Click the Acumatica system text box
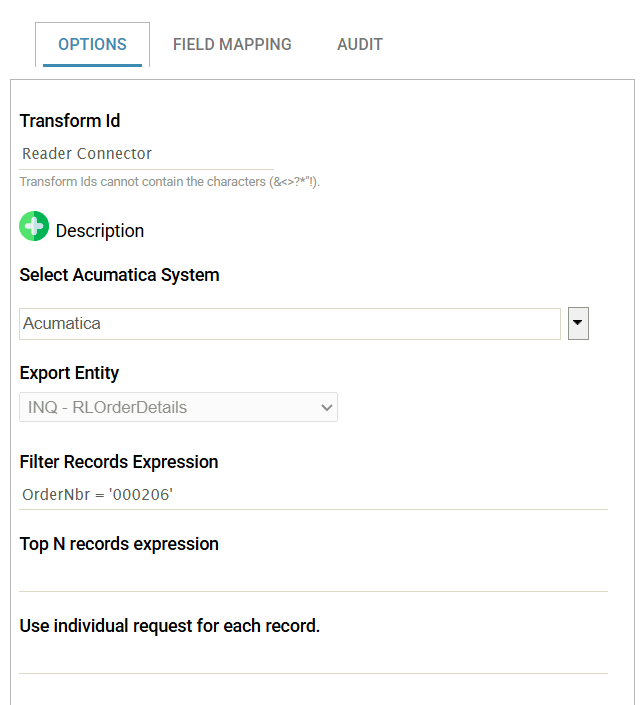Viewport: 644px width, 705px height. coord(289,324)
